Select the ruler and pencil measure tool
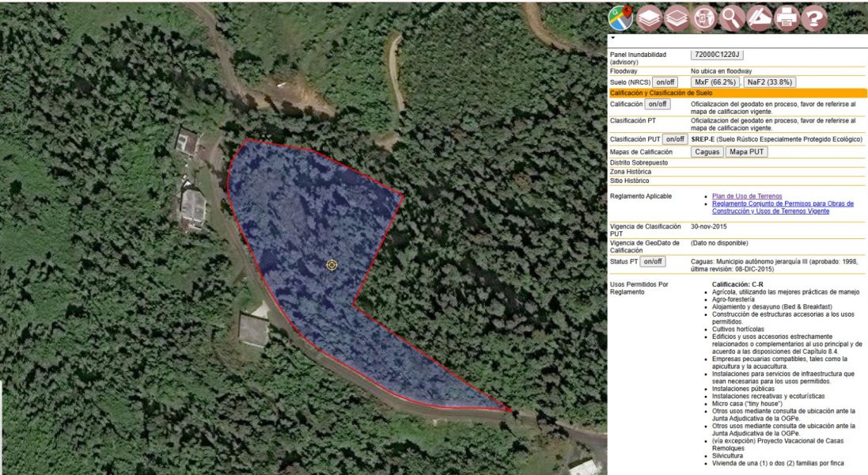Viewport: 868px width, 475px height. click(759, 18)
